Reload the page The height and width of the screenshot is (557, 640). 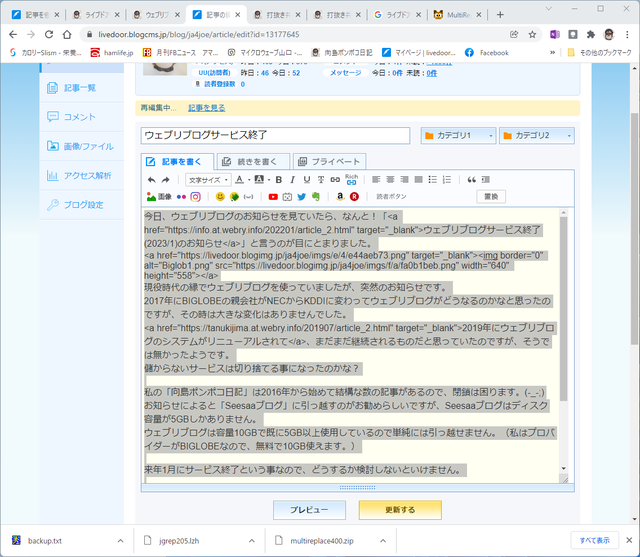tap(49, 35)
